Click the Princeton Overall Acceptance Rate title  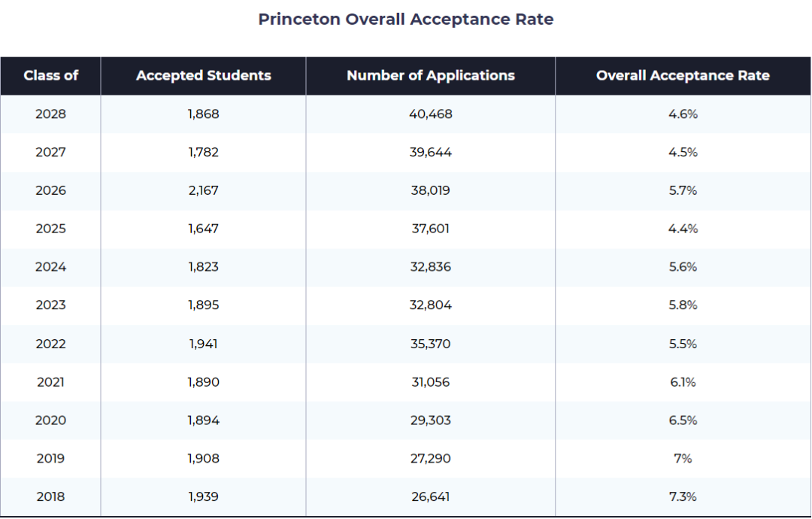[x=405, y=19]
